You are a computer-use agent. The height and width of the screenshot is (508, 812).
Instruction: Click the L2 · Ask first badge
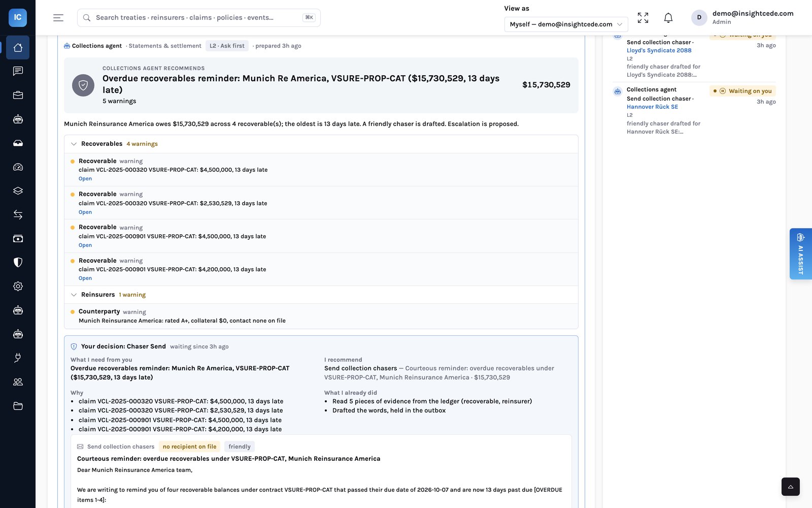227,46
